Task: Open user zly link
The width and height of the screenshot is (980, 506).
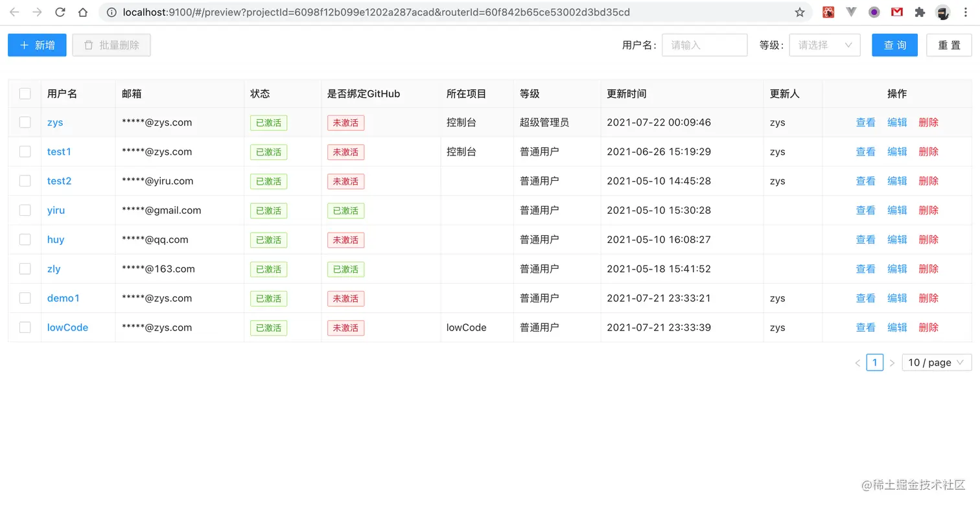Action: 54,269
